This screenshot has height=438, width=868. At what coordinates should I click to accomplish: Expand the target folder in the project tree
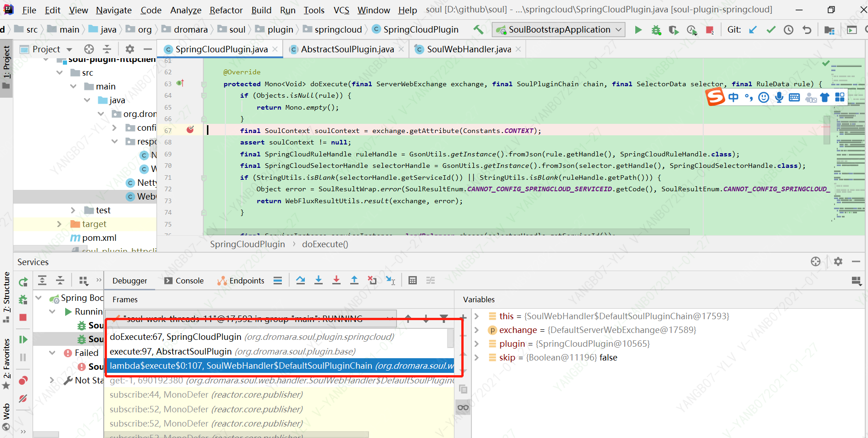point(59,224)
